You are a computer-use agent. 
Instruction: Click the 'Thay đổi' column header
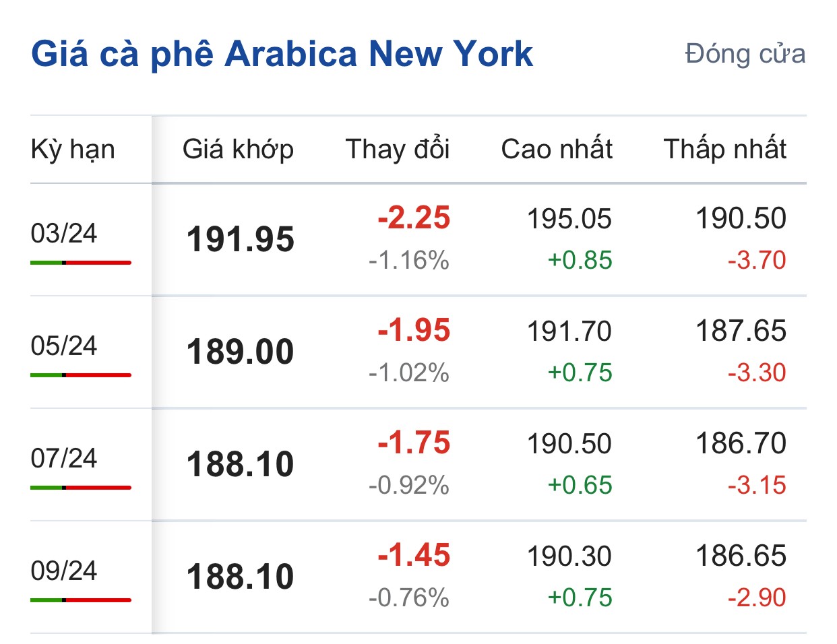coord(397,150)
